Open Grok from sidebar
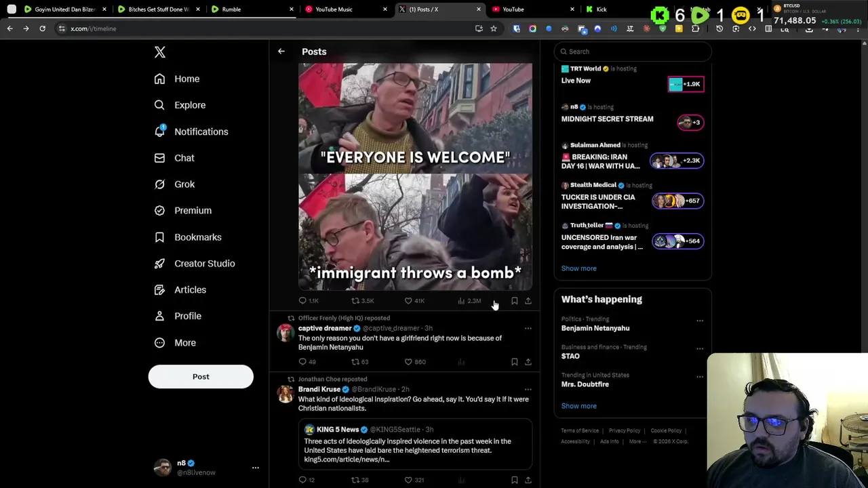868x488 pixels. pos(174,184)
